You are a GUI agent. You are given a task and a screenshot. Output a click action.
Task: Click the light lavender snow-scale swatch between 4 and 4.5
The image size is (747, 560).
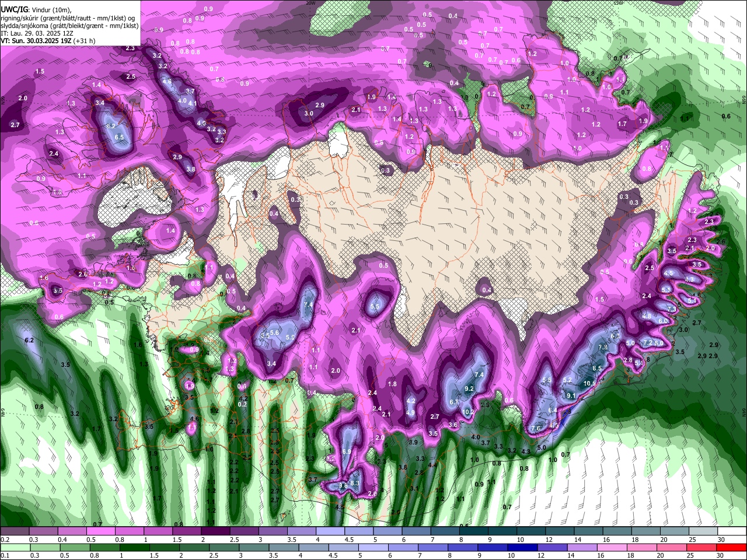(330, 531)
